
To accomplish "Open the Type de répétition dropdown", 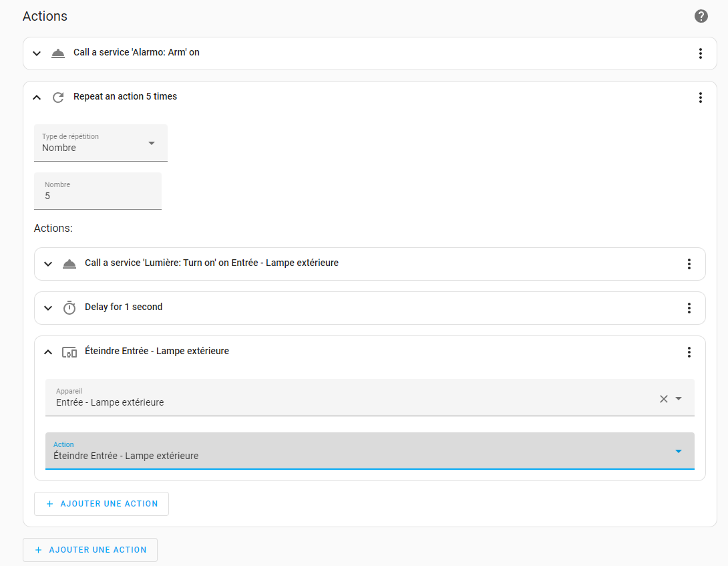I will [101, 143].
